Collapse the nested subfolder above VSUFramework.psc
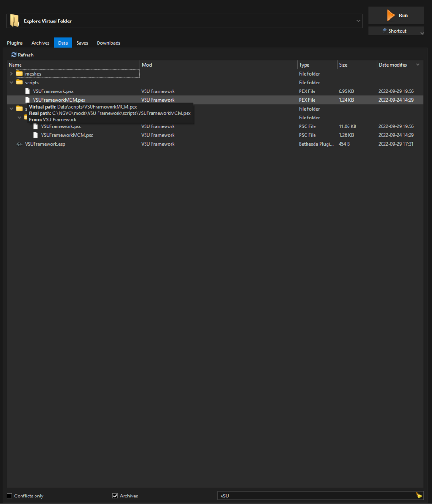The height and width of the screenshot is (504, 432). pyautogui.click(x=19, y=118)
